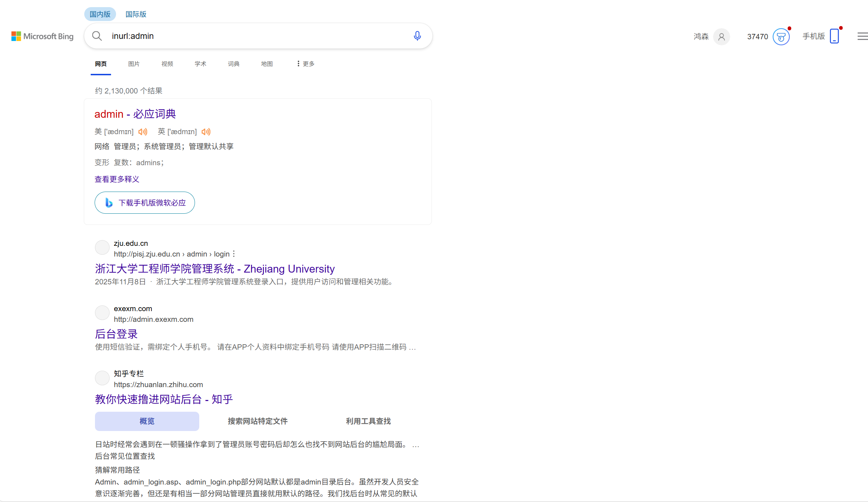Switch to 国际版
This screenshot has height=502, width=868.
click(136, 14)
